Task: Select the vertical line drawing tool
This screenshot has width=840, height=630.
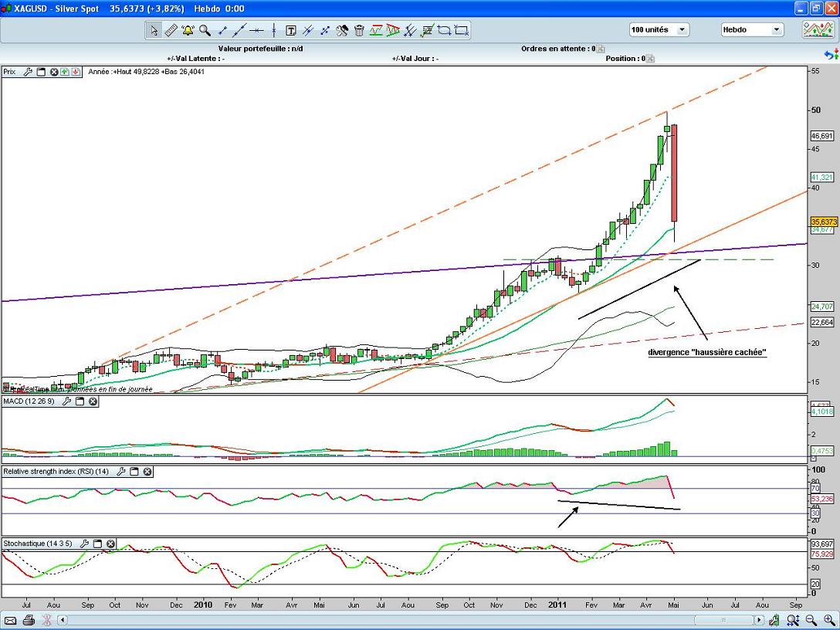Action: coord(274,31)
